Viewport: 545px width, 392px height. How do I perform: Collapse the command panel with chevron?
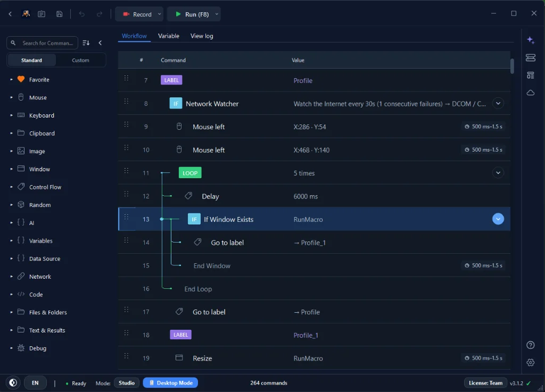pos(100,43)
